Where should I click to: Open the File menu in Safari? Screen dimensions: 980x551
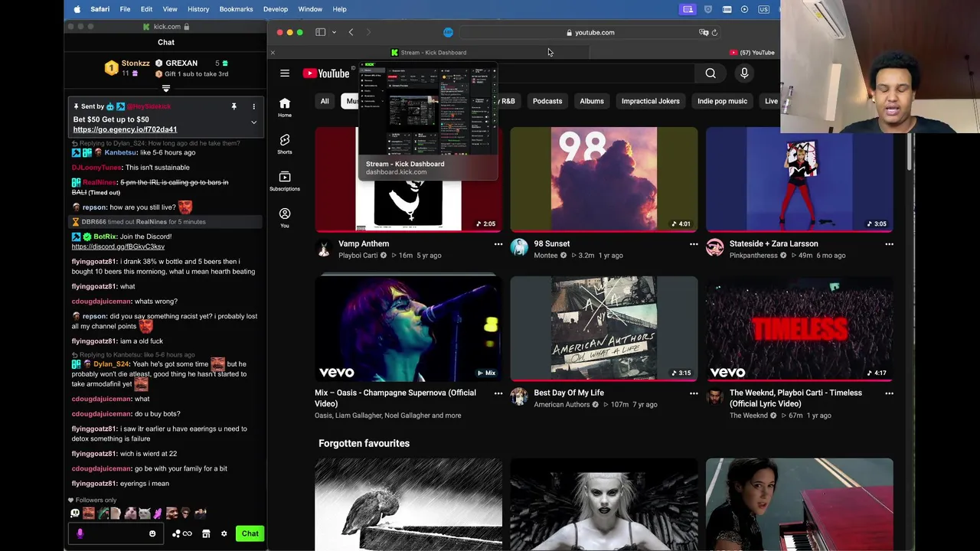pos(125,9)
